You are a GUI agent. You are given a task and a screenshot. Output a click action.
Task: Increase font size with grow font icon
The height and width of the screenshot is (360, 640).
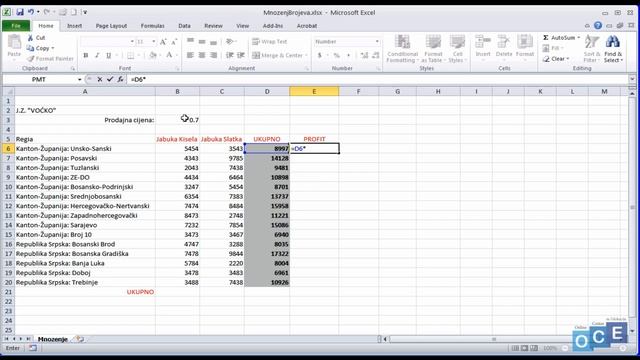[x=163, y=42]
